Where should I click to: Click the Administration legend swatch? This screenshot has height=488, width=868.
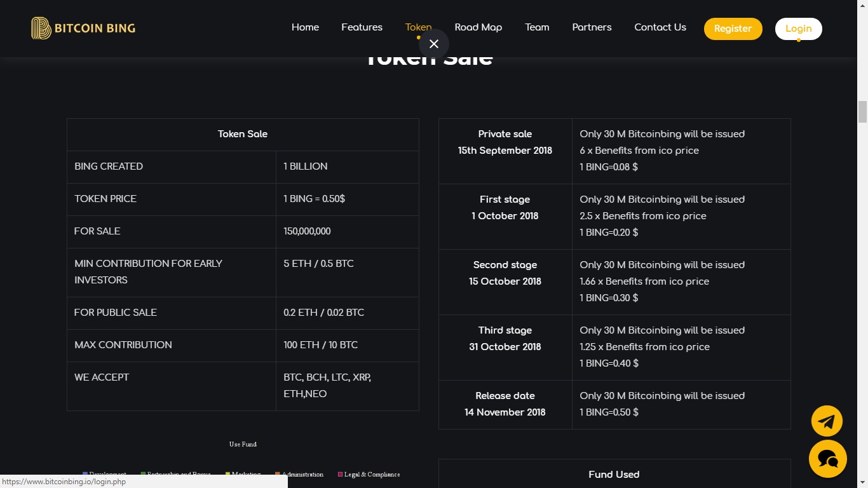click(x=278, y=474)
